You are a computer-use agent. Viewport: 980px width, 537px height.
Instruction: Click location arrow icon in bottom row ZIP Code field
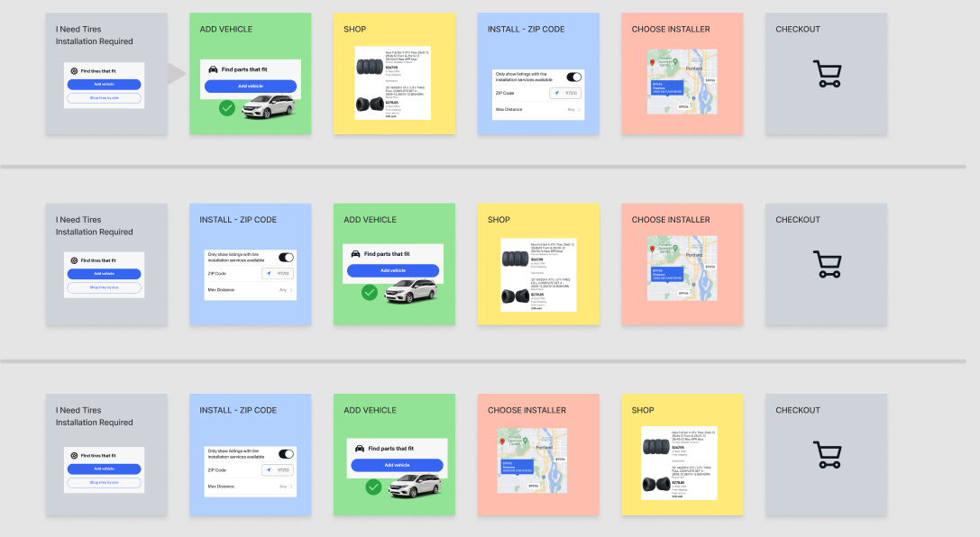pyautogui.click(x=269, y=470)
